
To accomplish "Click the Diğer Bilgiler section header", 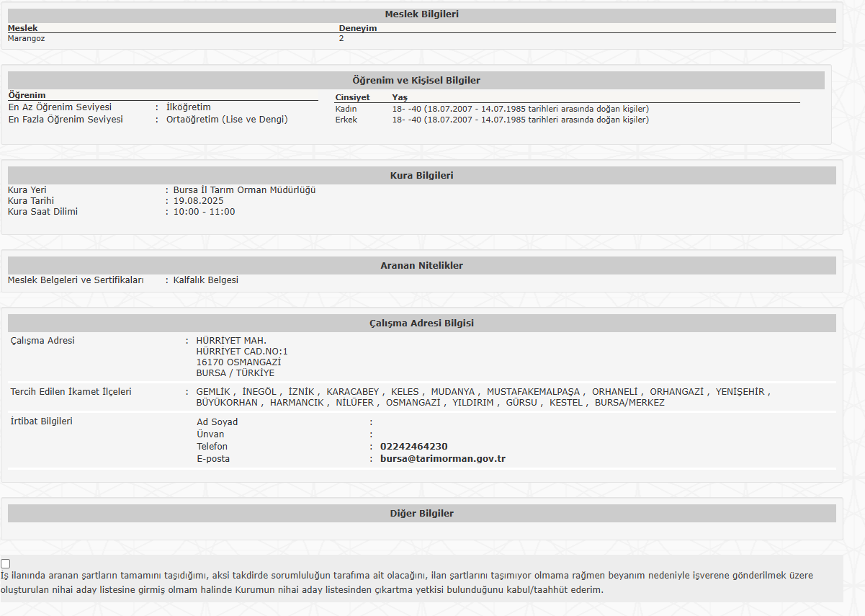I will click(421, 514).
